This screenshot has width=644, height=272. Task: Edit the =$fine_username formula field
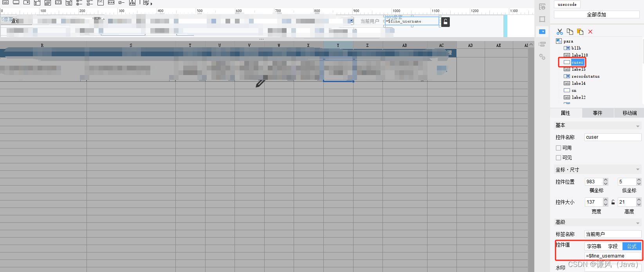click(613, 256)
